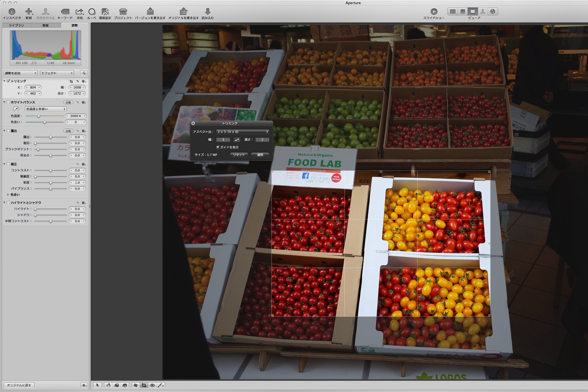Click the 新規 (New) plus icon

(29, 12)
